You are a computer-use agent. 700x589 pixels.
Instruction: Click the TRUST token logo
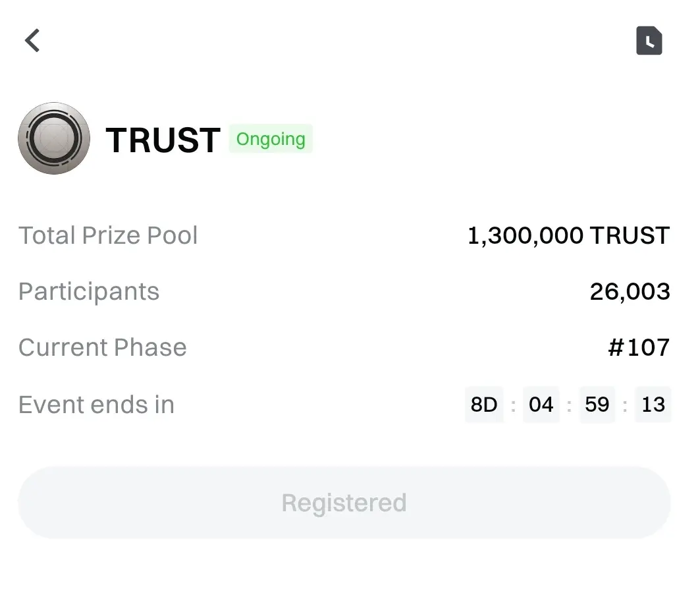click(x=54, y=138)
